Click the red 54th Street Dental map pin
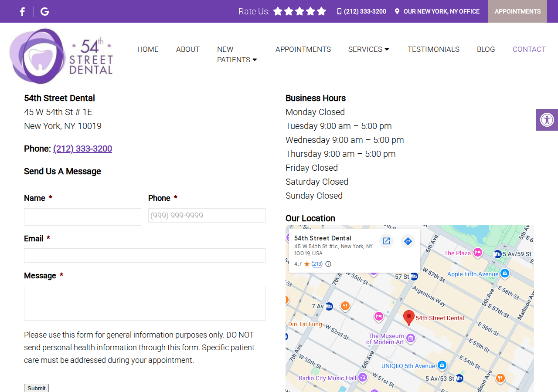 [x=408, y=318]
